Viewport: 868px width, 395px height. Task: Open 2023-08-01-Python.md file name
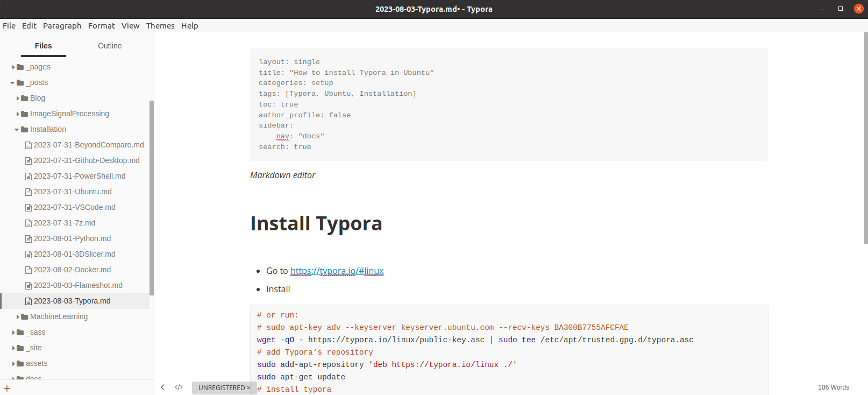[x=72, y=238]
